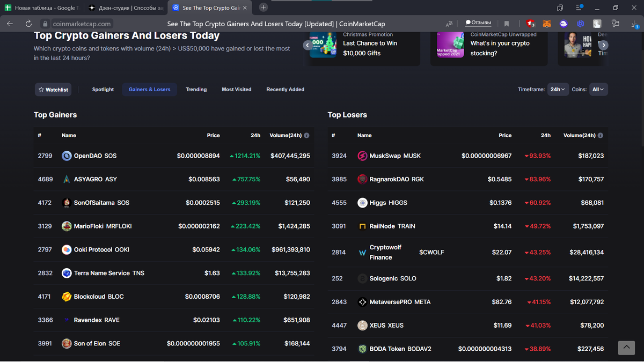Open the Coins All dropdown
Image resolution: width=644 pixels, height=362 pixels.
(x=598, y=90)
